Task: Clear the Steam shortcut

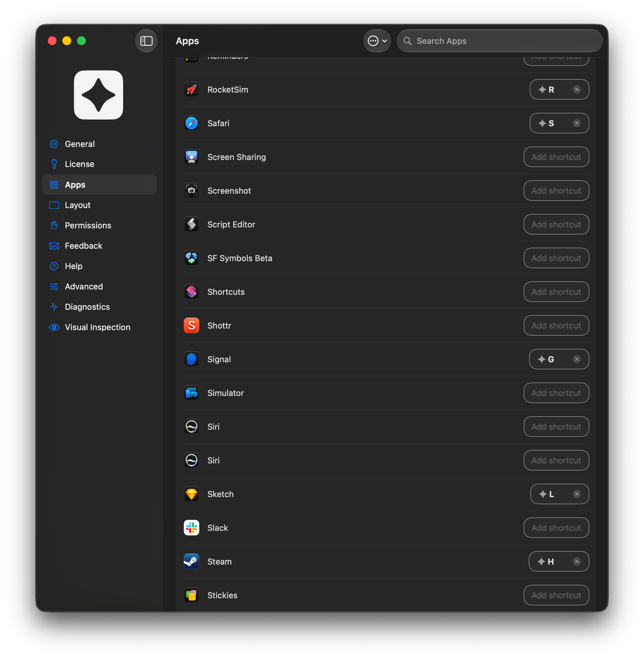Action: (x=577, y=562)
